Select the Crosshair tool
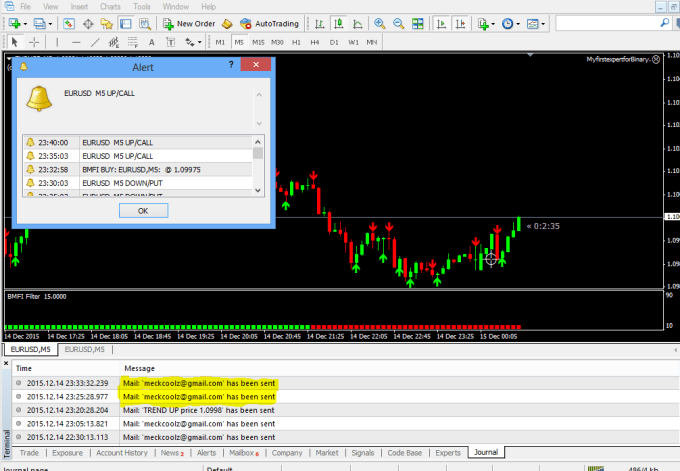 pyautogui.click(x=34, y=42)
